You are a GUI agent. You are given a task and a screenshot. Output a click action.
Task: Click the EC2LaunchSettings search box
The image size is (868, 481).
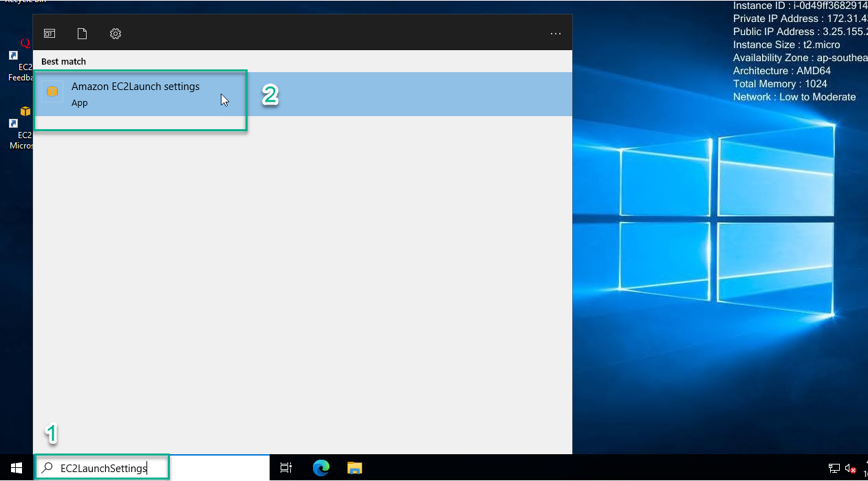(151, 468)
